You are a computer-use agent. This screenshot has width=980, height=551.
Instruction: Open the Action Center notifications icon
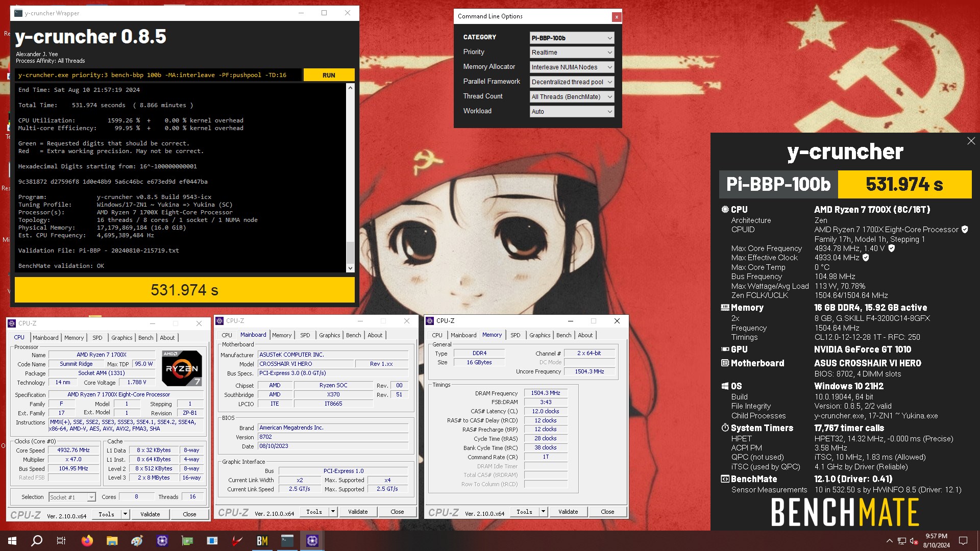tap(963, 541)
